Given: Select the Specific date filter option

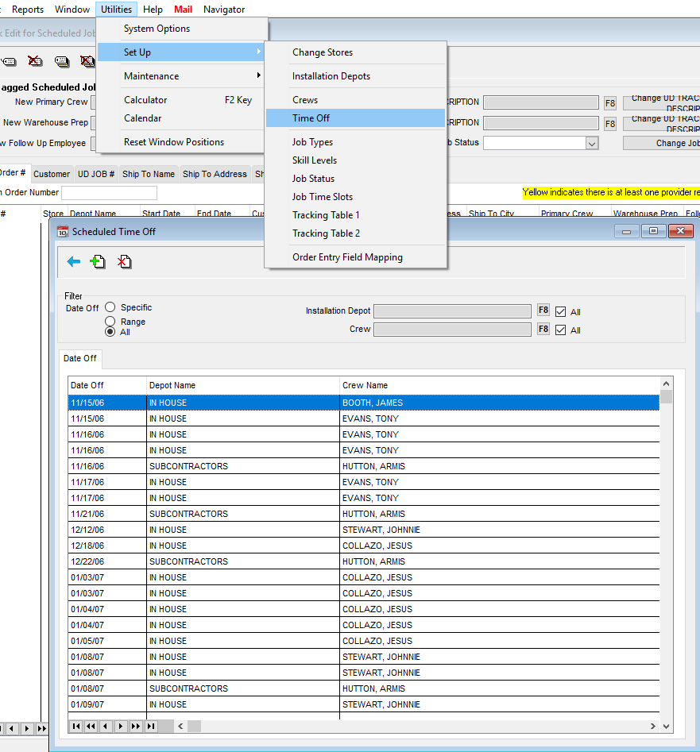Looking at the screenshot, I should click(110, 307).
